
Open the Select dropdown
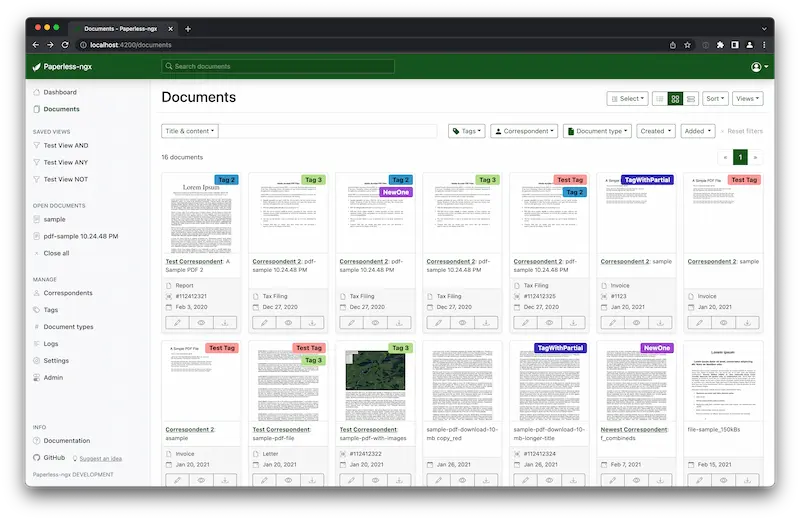(x=627, y=98)
